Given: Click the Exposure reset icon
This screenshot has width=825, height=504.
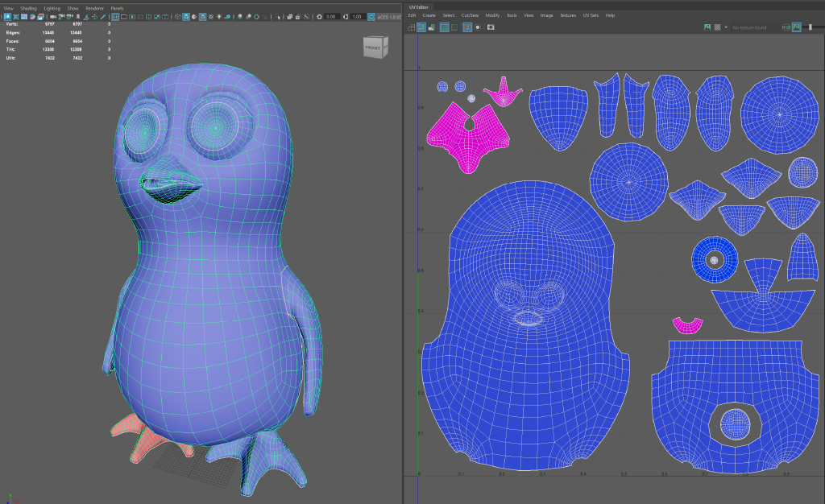Looking at the screenshot, I should pos(319,17).
